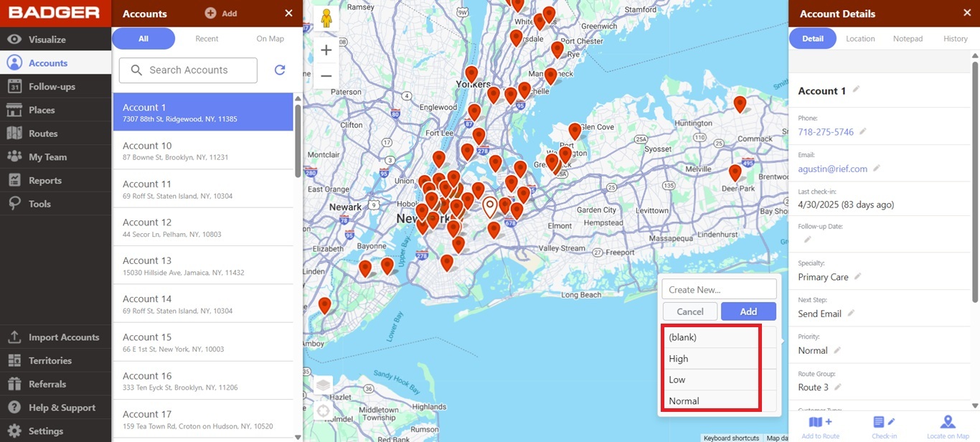Viewport: 980px width, 442px height.
Task: Click Locate on Map icon
Action: tap(948, 423)
